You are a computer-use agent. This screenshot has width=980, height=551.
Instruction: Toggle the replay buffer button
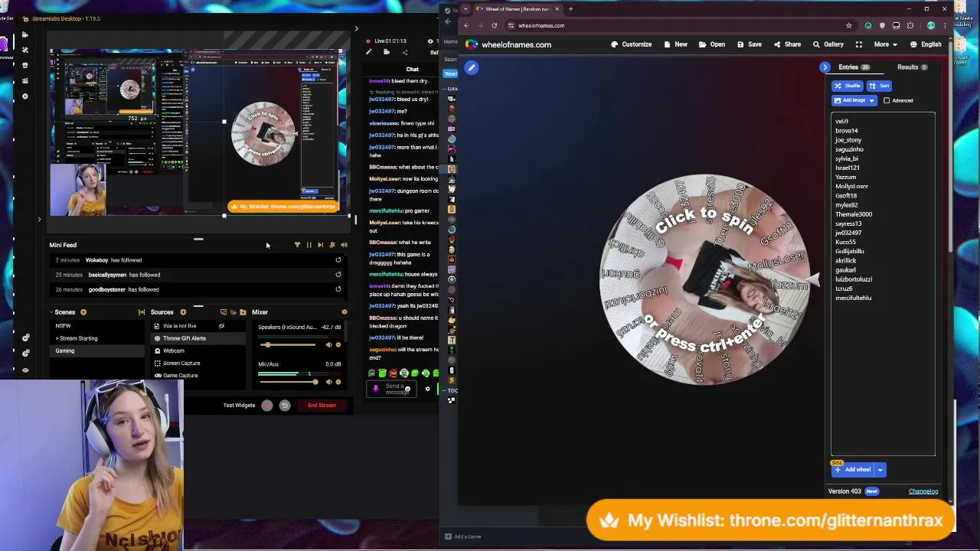[284, 406]
